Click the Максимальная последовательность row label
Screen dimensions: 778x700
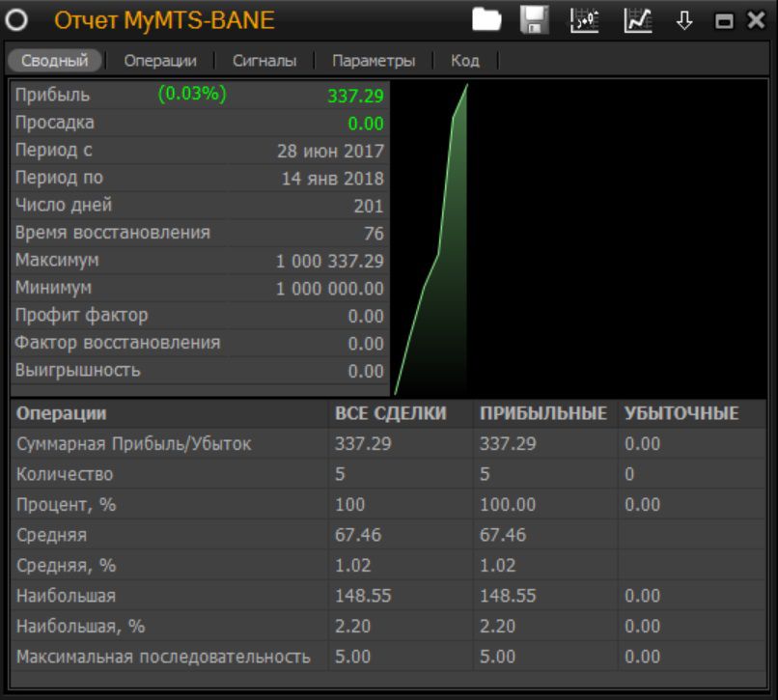164,657
